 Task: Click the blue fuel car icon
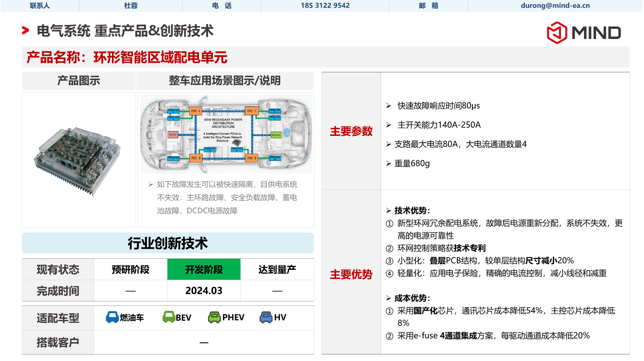(x=112, y=317)
